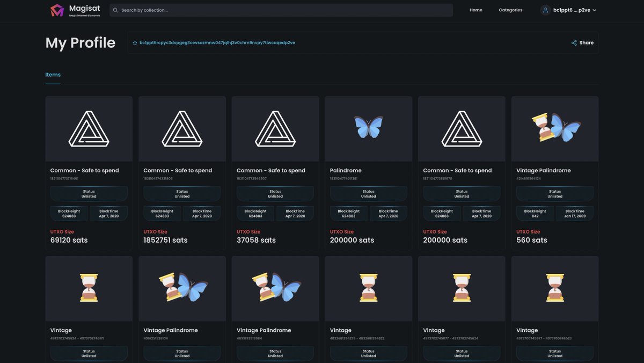The image size is (644, 363).
Task: Click the triangle image of 1852751 sats card
Action: point(182,129)
